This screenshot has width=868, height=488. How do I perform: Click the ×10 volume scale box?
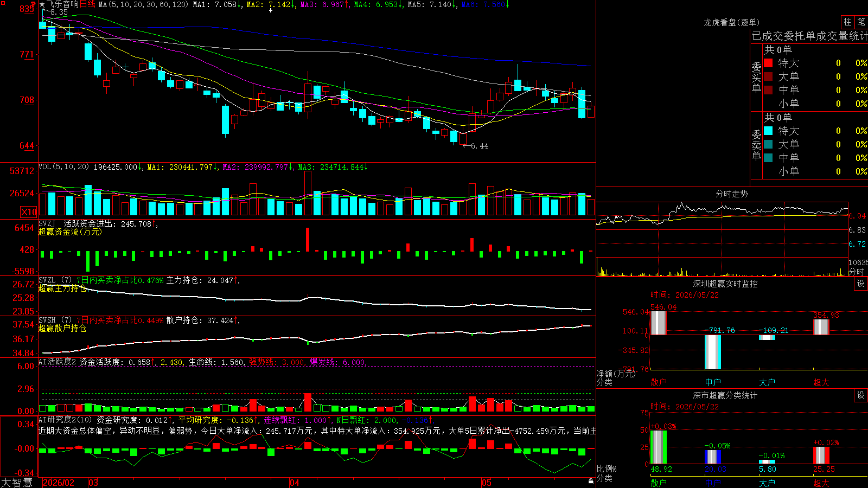pyautogui.click(x=29, y=212)
